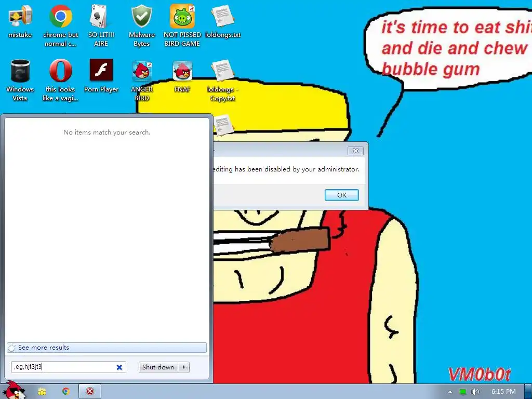Open the 'Windows Vista' recycle bin icon
This screenshot has height=399, width=532.
(20, 81)
